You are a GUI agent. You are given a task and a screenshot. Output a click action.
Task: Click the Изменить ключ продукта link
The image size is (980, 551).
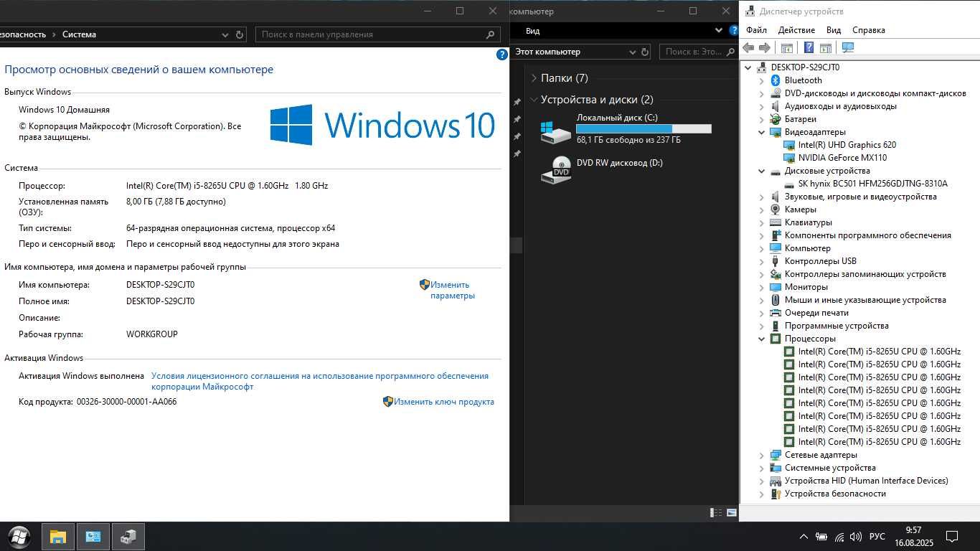coord(443,402)
